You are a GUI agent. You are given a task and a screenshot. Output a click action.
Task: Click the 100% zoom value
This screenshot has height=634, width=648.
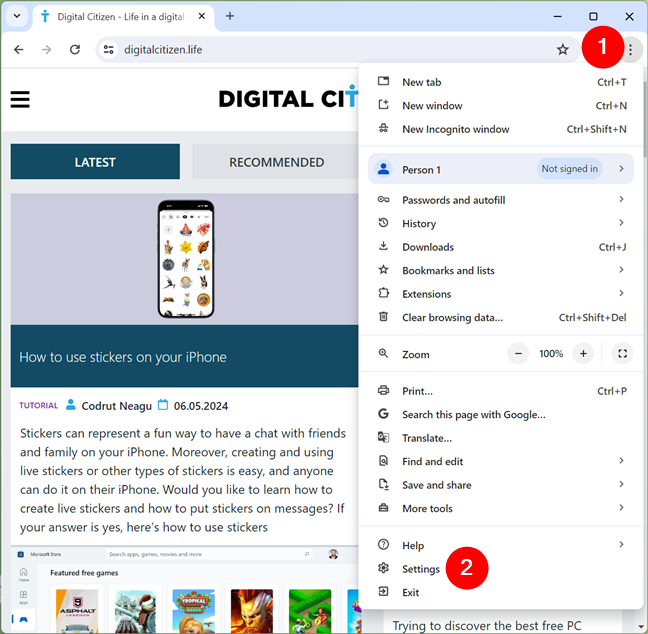click(551, 354)
